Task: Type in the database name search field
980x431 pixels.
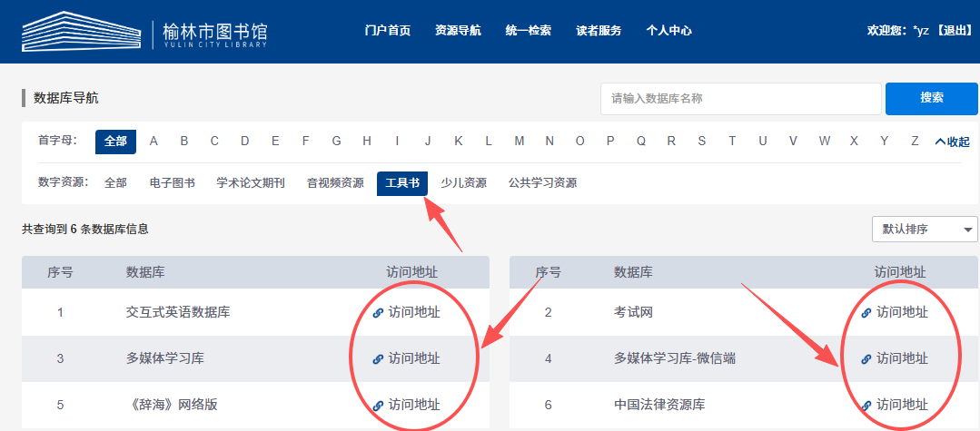Action: pos(740,99)
